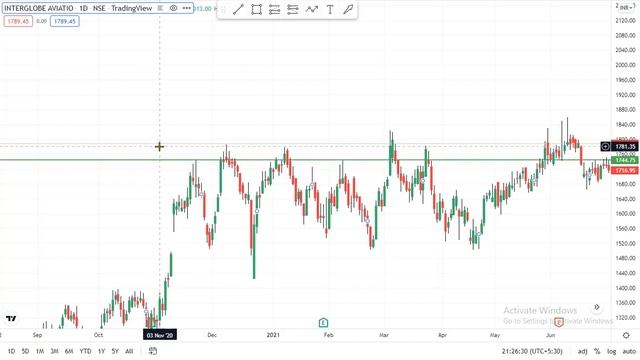Switch to the YTD date range
The height and width of the screenshot is (360, 640).
click(85, 351)
